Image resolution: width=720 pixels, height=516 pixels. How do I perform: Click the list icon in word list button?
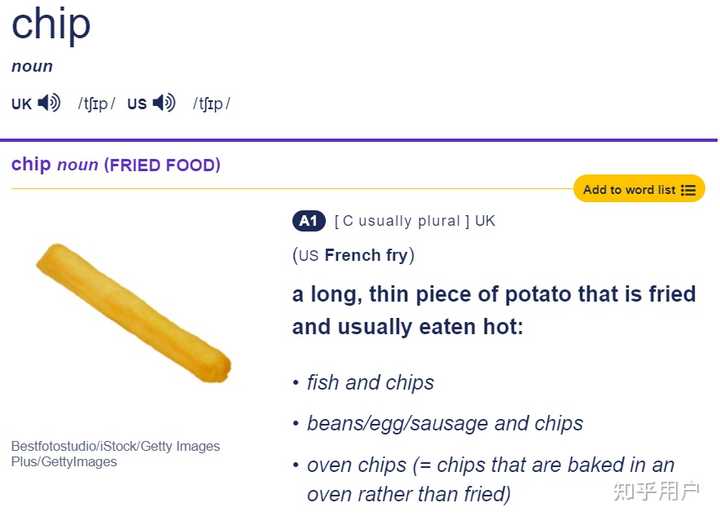[688, 190]
